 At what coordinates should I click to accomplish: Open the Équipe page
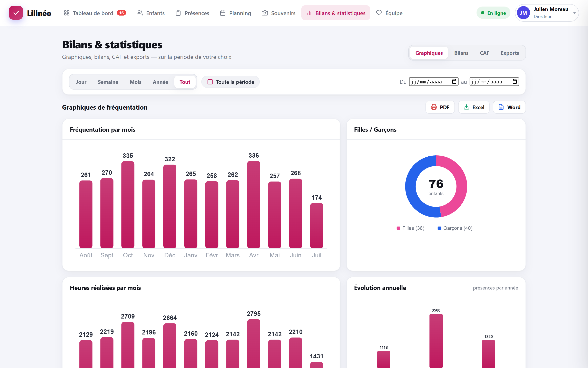click(389, 13)
